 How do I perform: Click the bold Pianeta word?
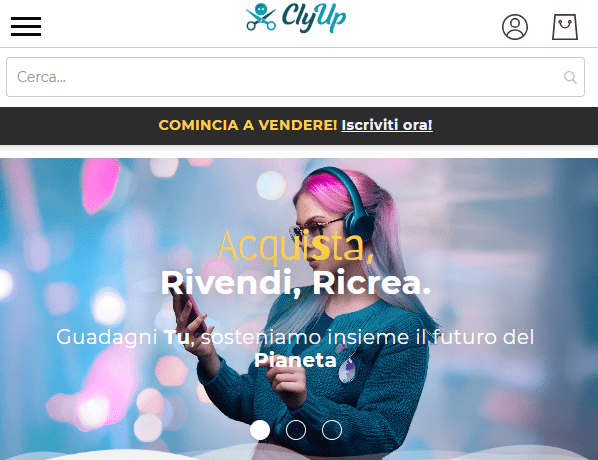tap(295, 360)
